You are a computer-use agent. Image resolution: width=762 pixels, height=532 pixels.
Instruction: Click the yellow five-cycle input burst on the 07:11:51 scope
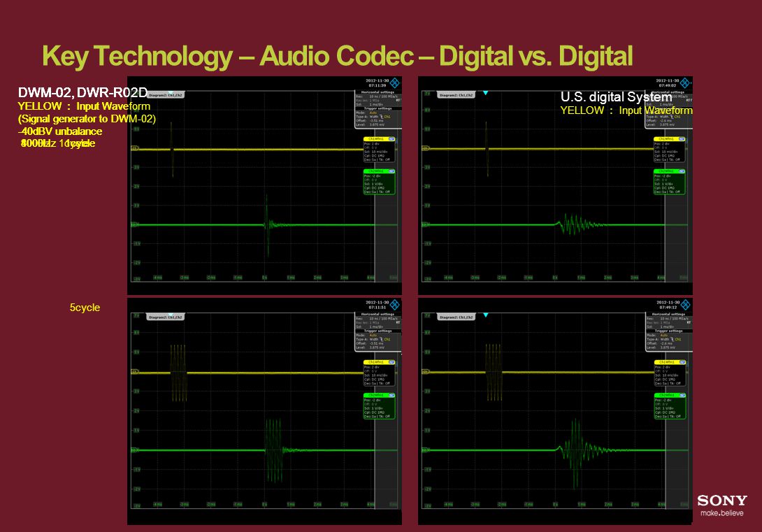pyautogui.click(x=178, y=372)
